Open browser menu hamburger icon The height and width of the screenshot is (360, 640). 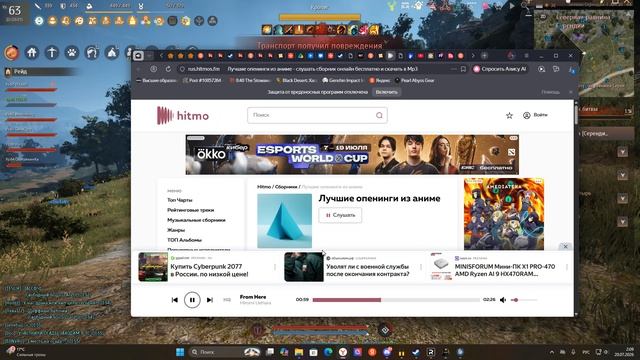527,56
